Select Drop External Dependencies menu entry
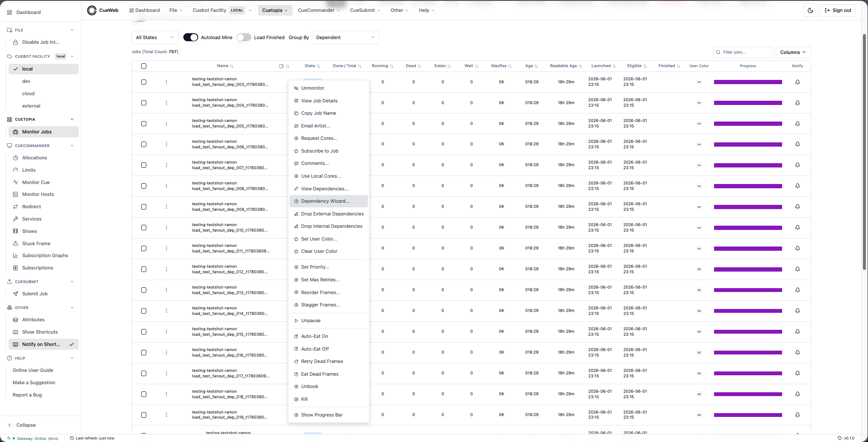 coord(328,214)
